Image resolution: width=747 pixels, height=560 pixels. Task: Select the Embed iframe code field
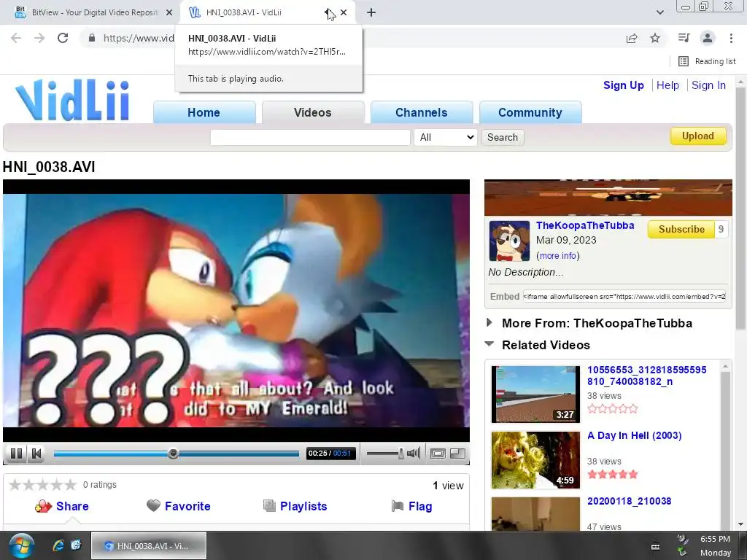coord(624,296)
